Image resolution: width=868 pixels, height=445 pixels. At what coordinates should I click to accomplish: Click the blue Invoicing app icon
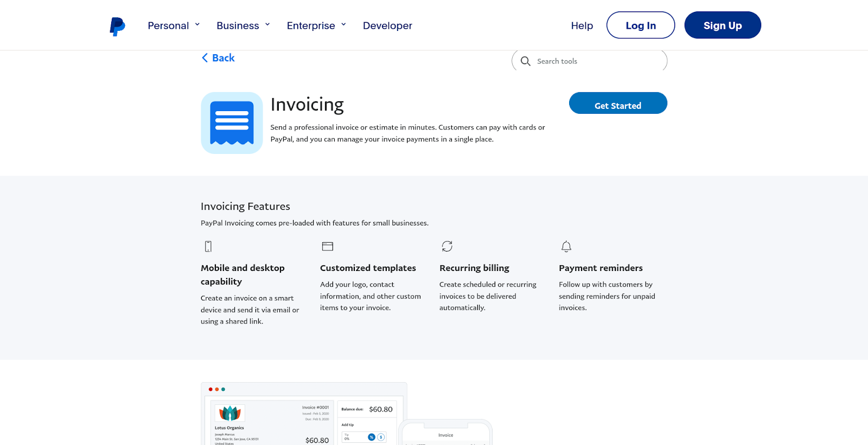click(x=232, y=123)
